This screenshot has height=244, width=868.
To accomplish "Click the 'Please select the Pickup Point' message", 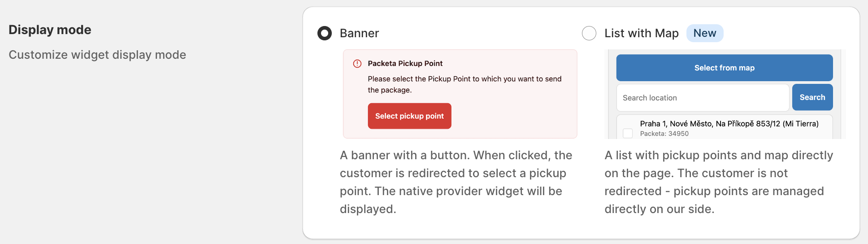I will (464, 84).
